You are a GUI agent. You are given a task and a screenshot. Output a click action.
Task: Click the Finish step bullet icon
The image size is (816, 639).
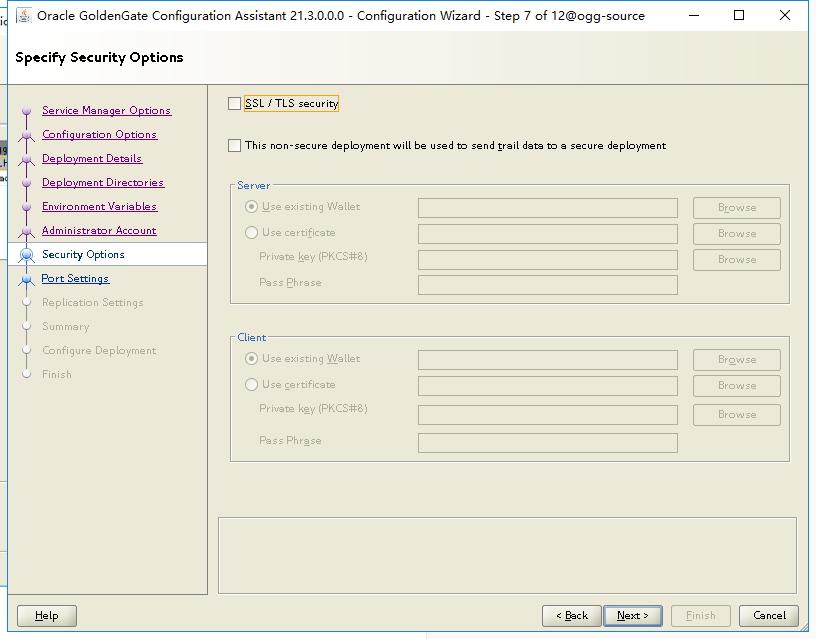point(27,374)
